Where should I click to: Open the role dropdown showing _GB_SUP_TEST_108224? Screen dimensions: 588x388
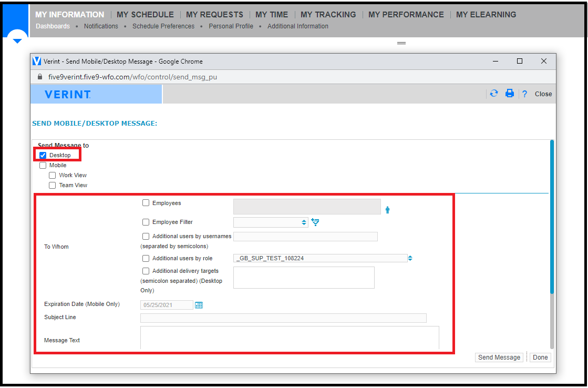323,258
